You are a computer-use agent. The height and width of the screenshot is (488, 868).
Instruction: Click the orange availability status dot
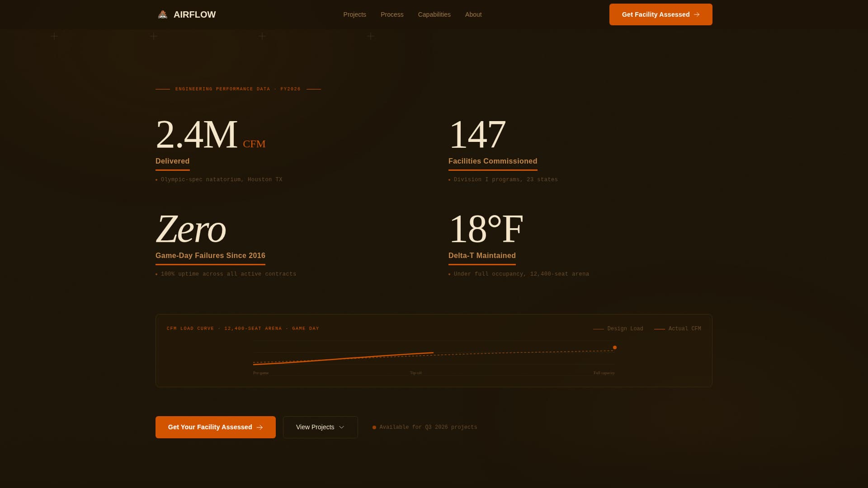pos(374,427)
